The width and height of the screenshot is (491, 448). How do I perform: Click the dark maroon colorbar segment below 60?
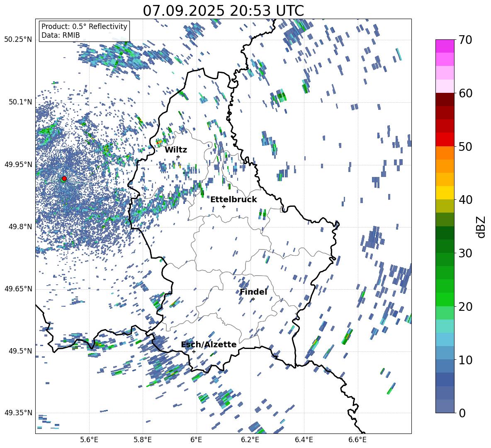pyautogui.click(x=445, y=99)
